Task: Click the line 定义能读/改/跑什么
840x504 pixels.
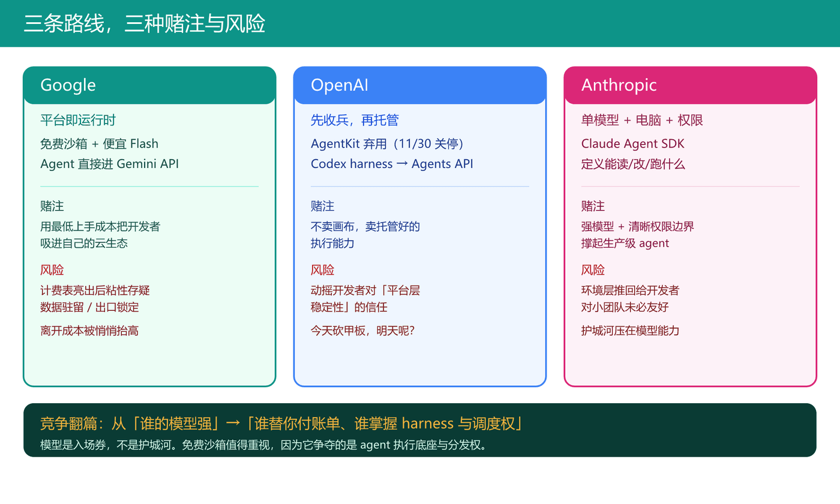Action: pos(633,164)
